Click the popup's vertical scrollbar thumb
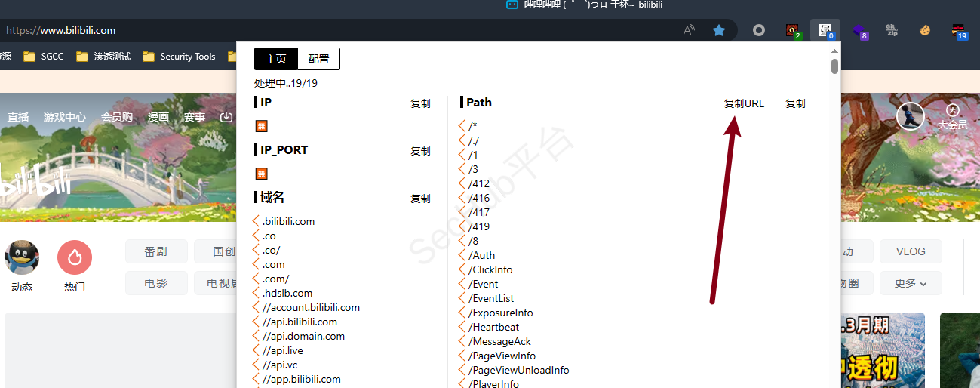Image resolution: width=980 pixels, height=388 pixels. 834,66
